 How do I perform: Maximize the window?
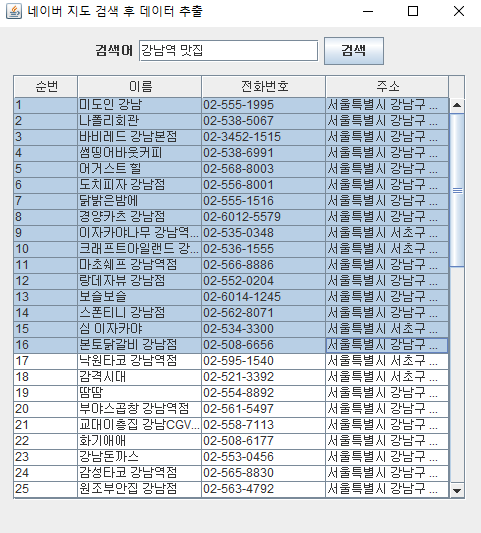[x=413, y=11]
